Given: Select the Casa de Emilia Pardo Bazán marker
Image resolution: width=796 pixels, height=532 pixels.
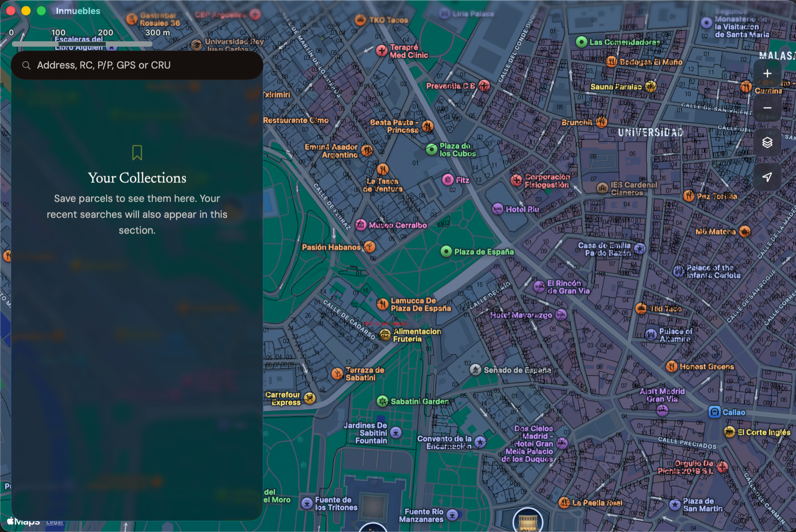Looking at the screenshot, I should pos(640,249).
